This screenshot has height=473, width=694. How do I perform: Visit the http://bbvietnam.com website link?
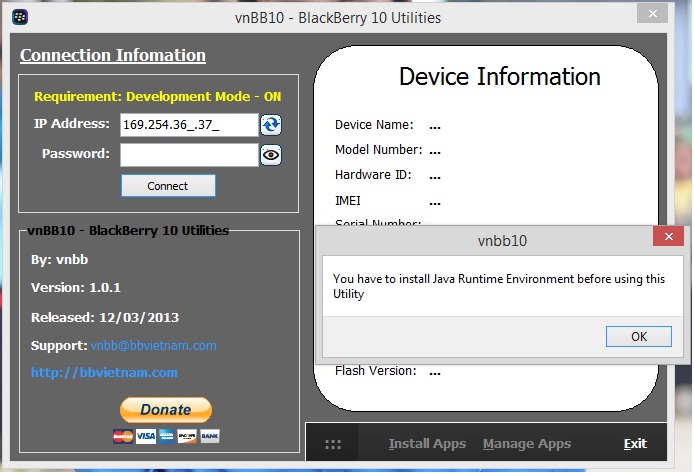tap(104, 372)
